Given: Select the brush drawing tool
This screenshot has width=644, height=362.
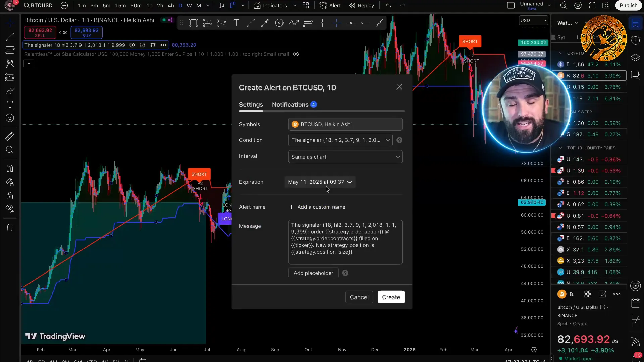Looking at the screenshot, I should click(x=10, y=91).
